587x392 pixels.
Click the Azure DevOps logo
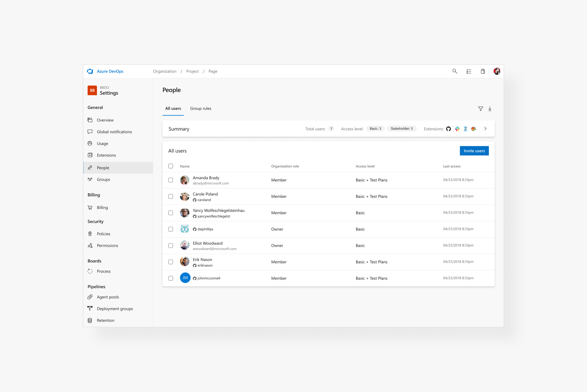(x=90, y=71)
